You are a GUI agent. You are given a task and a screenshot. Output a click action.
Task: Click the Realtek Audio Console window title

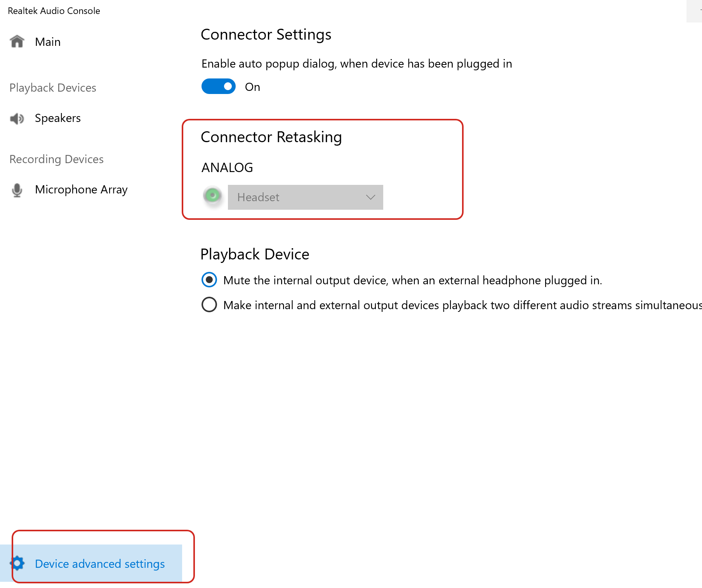[54, 11]
